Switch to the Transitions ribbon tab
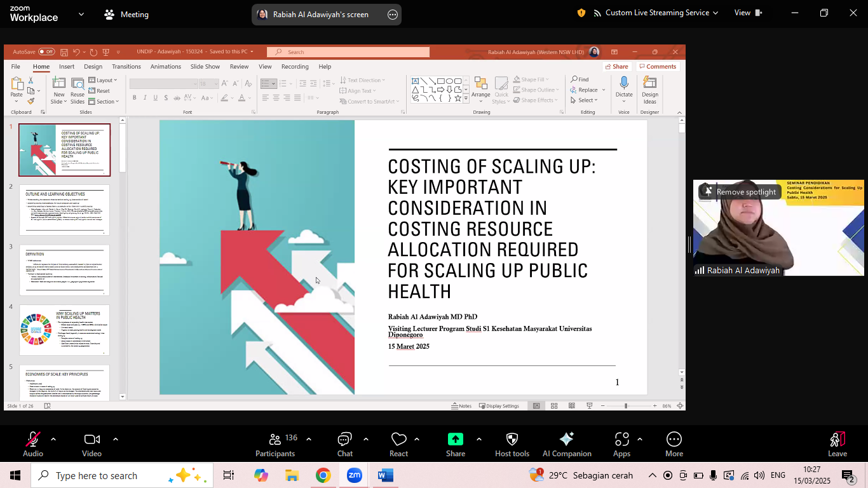 point(126,67)
